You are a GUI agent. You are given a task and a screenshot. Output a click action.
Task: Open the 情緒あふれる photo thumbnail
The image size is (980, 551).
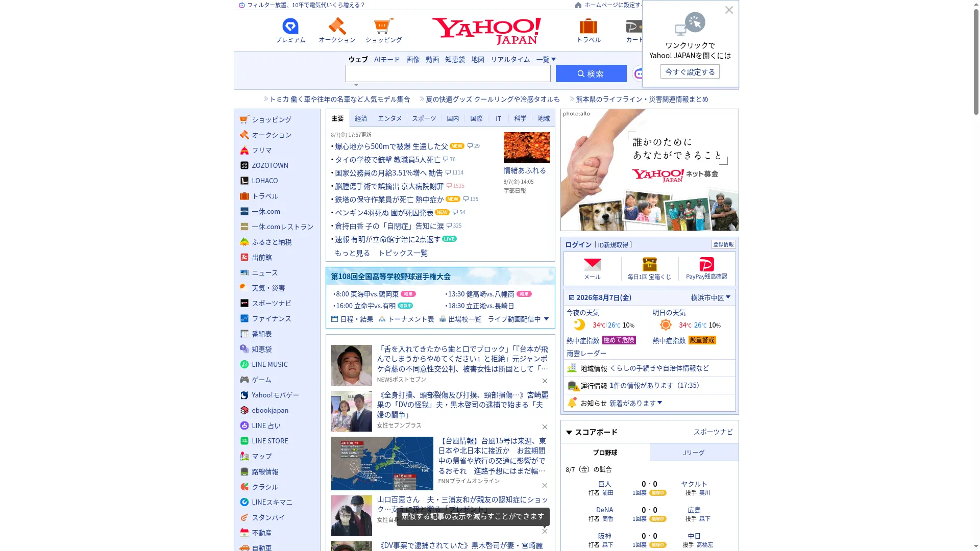tap(526, 147)
